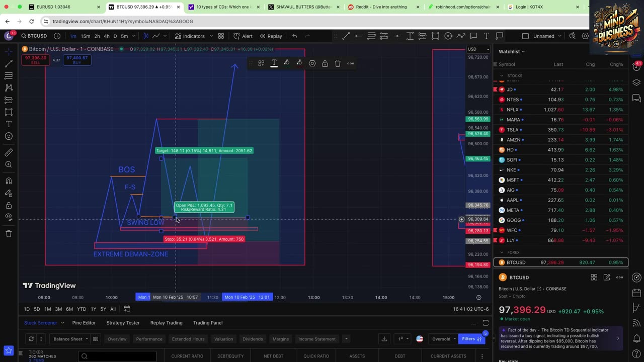Open BTCUSD symbol search
Screen dimensions: 644x362
pos(34,36)
